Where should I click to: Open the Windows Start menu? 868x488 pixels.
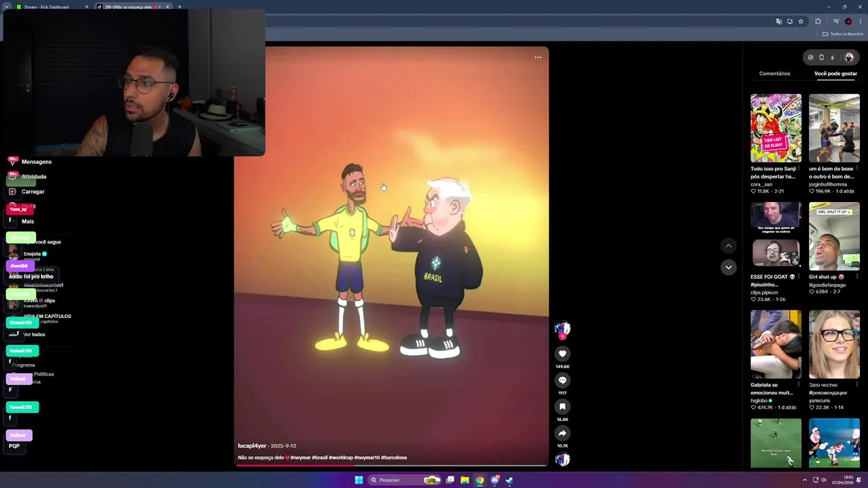click(x=359, y=480)
